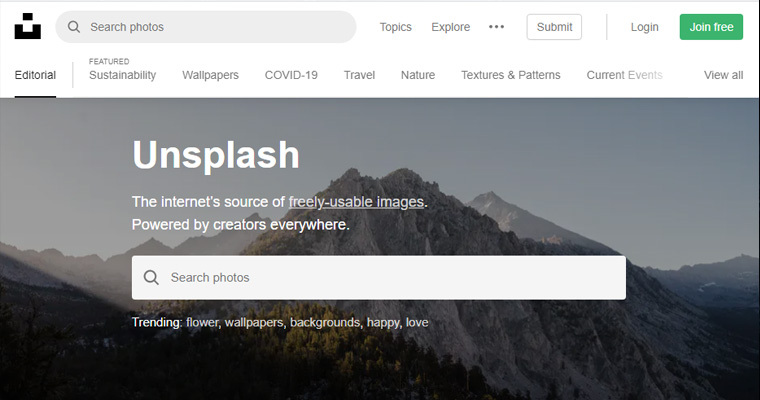Click the trending term flower
760x400 pixels.
point(202,322)
